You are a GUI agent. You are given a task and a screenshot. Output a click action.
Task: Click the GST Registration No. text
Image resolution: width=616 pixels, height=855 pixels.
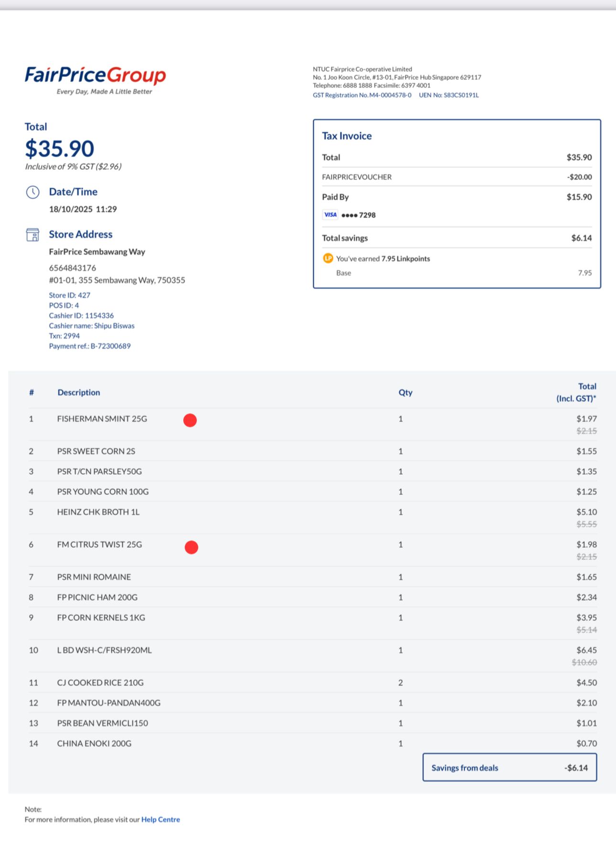(362, 95)
